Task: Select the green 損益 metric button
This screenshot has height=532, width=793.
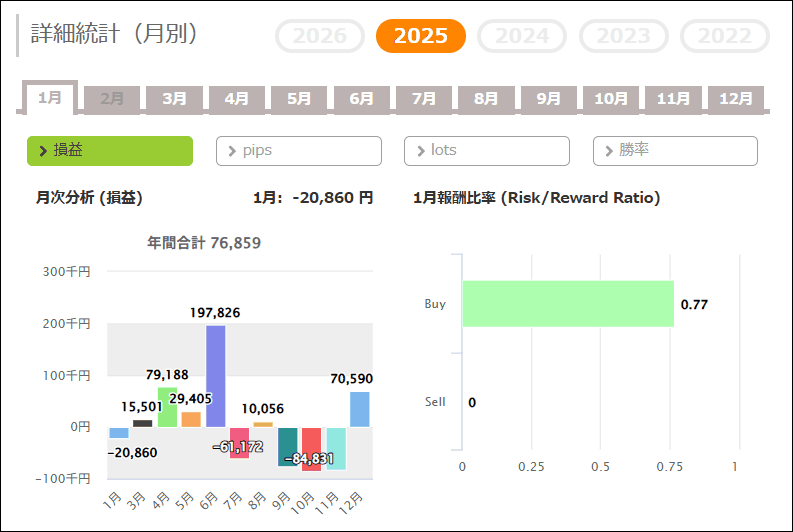Action: [x=110, y=151]
